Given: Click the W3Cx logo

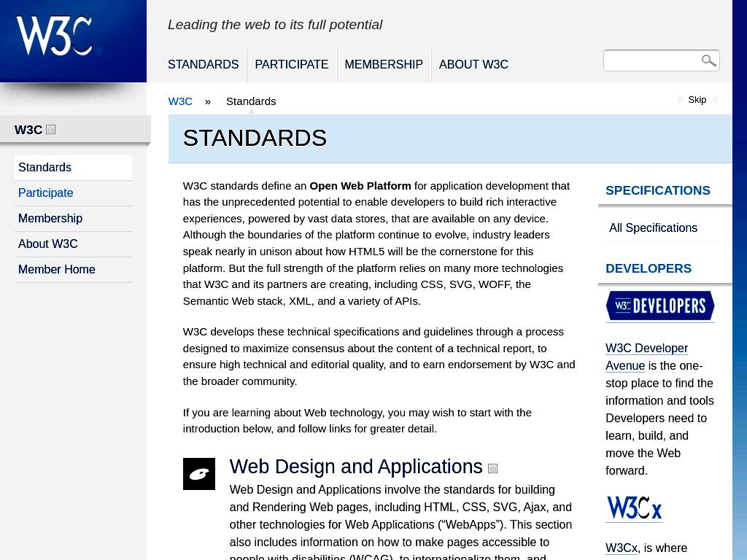Looking at the screenshot, I should tap(634, 507).
